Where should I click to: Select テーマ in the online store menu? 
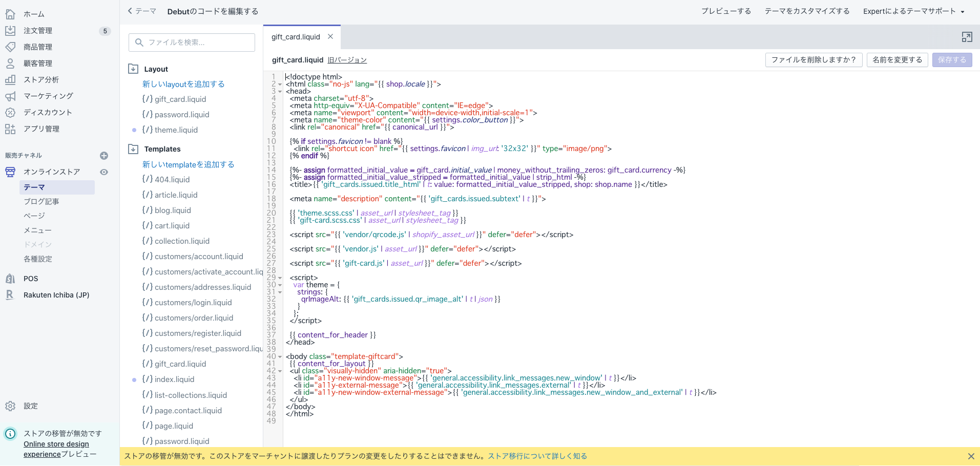pyautogui.click(x=34, y=187)
